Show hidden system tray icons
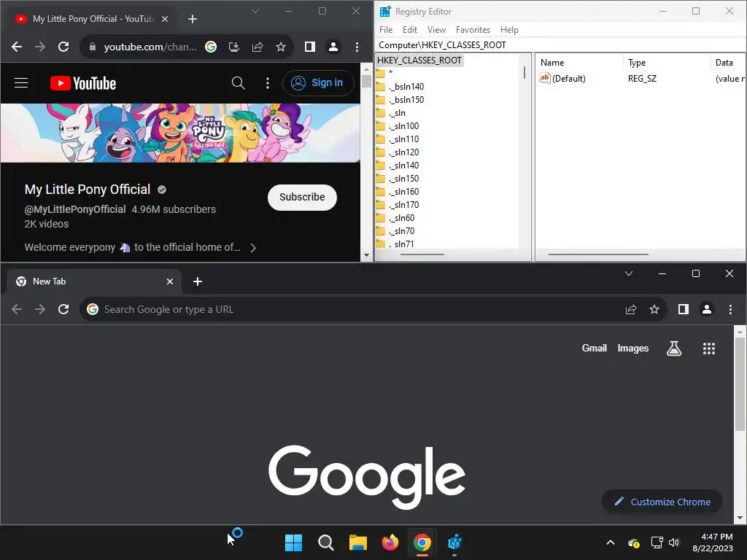 point(611,542)
